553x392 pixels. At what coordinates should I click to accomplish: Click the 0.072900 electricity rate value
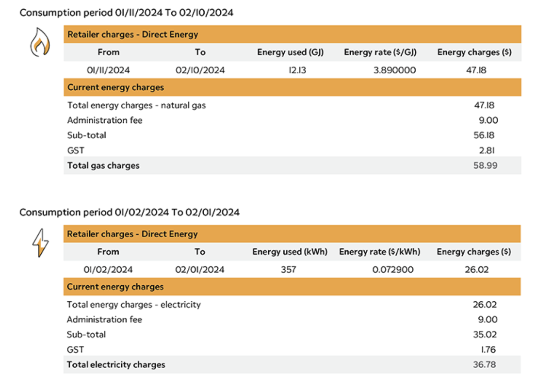393,270
